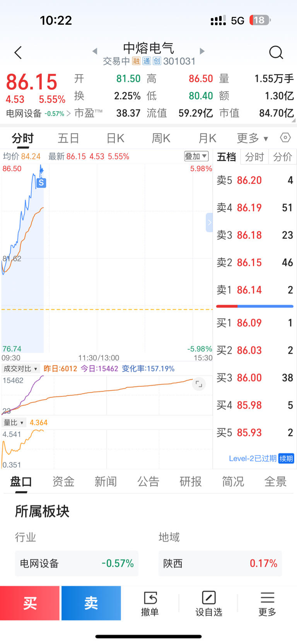Image resolution: width=297 pixels, height=644 pixels.
Task: Tap the back arrow icon
Action: 18,53
